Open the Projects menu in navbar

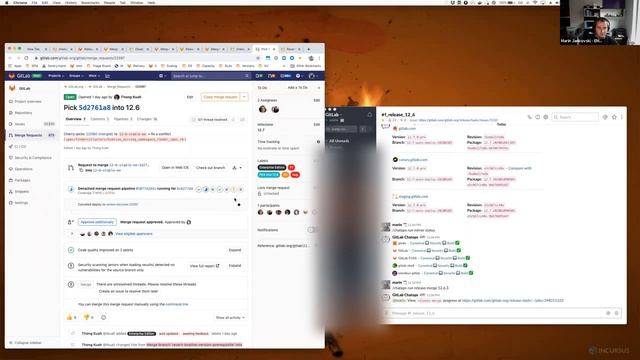pyautogui.click(x=56, y=76)
